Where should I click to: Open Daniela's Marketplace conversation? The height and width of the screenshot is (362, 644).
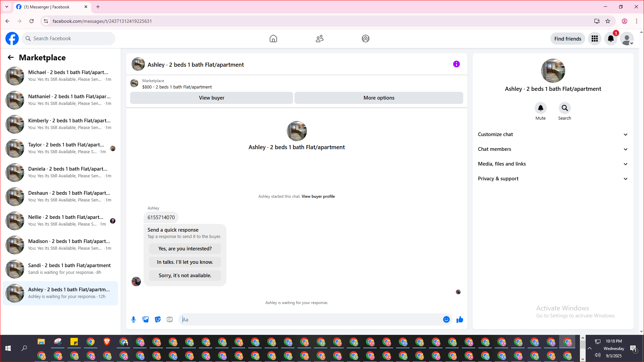(x=60, y=173)
